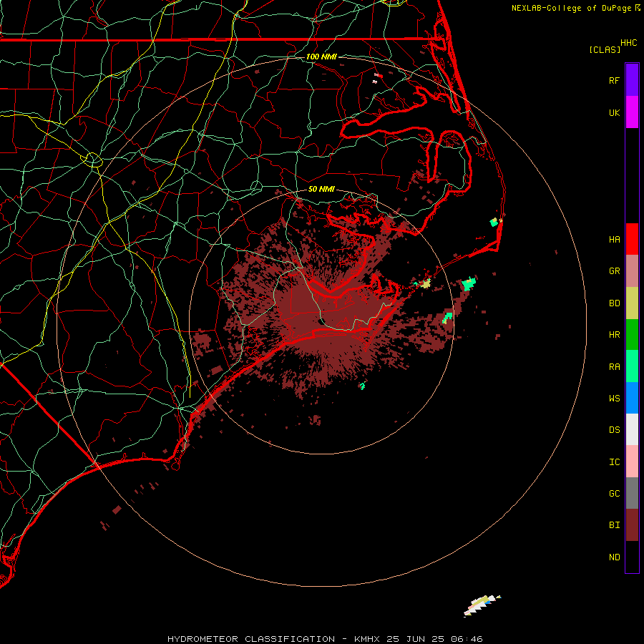Click the multicolored echo cluster at bottom right
644x644 pixels.
[x=482, y=605]
